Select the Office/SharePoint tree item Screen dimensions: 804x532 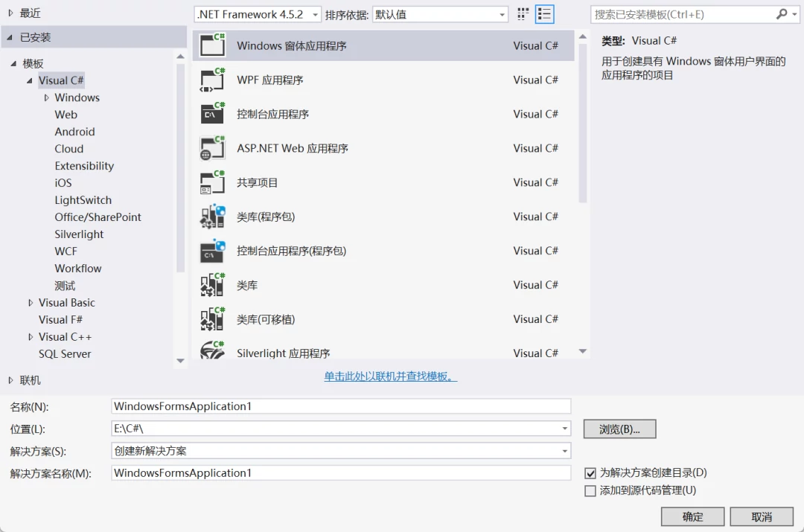pos(98,217)
